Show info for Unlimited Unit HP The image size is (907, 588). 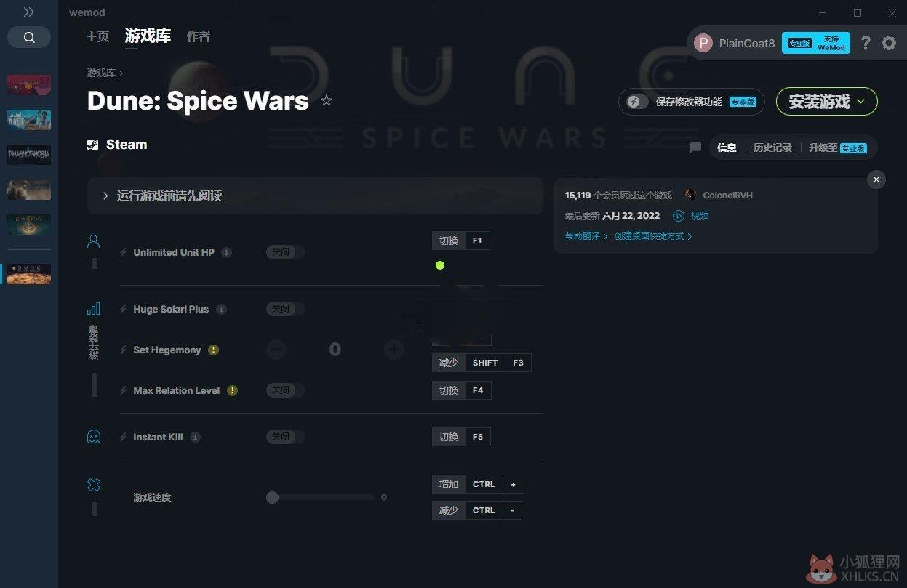[x=227, y=252]
